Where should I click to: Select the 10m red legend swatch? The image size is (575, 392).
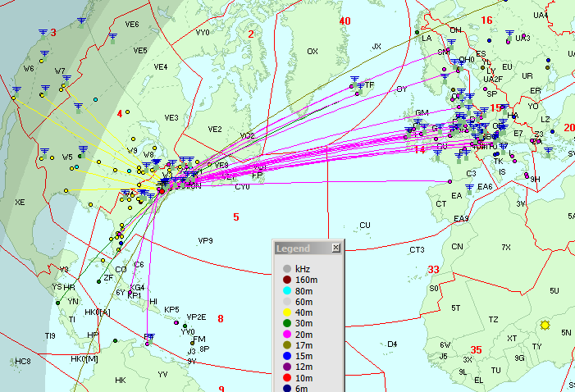pyautogui.click(x=287, y=378)
